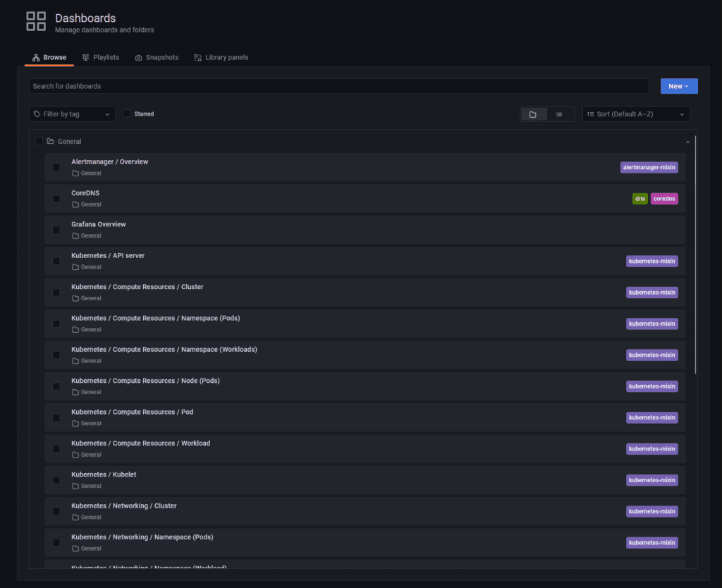The height and width of the screenshot is (588, 722).
Task: Open Compute Resources / Node (Pods) dashboard
Action: coord(145,381)
